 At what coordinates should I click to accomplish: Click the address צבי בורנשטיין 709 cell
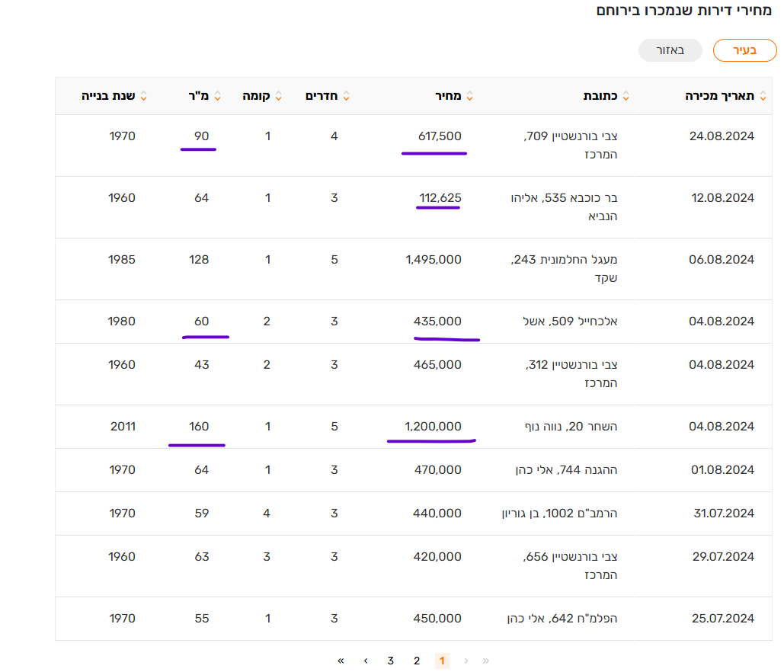pyautogui.click(x=571, y=146)
